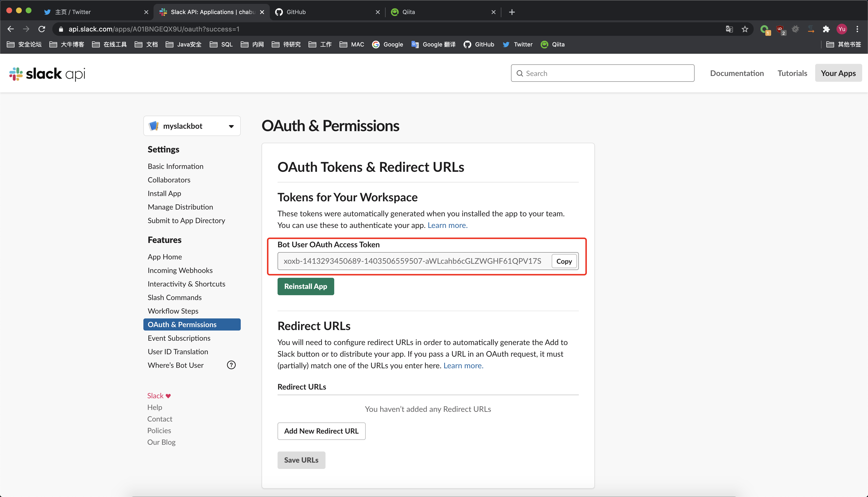The image size is (868, 497).
Task: Open Tutorials in header
Action: tap(792, 73)
